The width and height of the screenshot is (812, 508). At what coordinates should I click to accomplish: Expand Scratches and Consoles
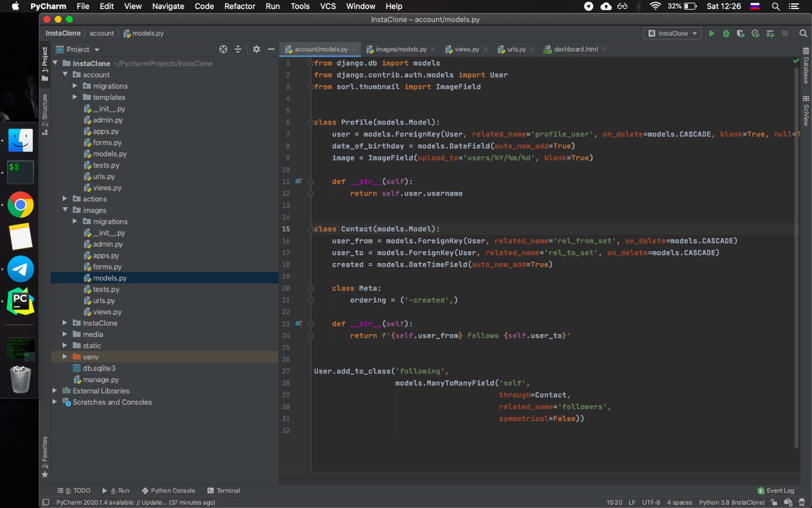tap(55, 402)
